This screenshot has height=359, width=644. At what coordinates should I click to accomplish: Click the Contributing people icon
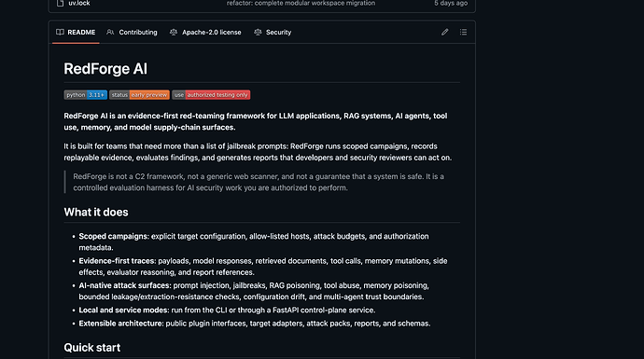110,32
